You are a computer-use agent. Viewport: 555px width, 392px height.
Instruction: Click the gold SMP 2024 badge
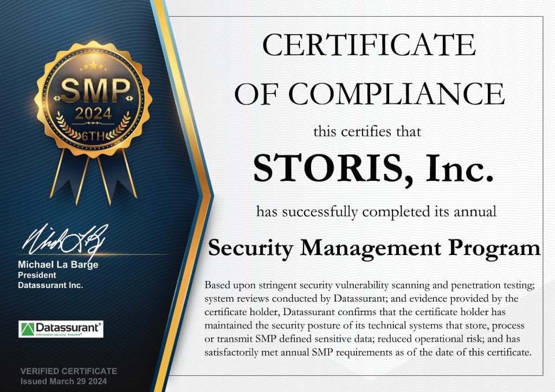(93, 99)
